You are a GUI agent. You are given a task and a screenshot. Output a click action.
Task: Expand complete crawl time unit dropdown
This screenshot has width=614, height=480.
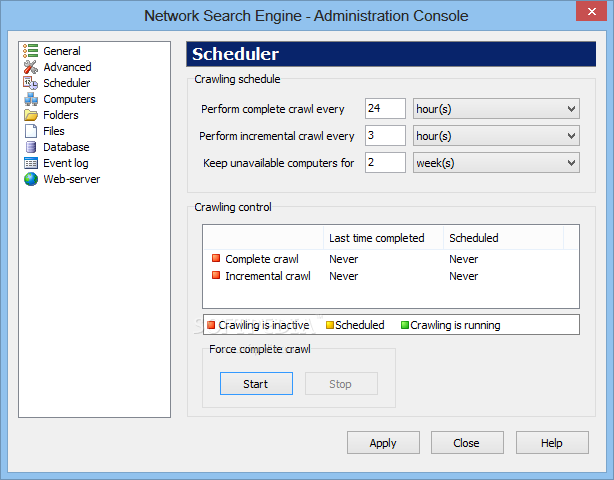496,108
